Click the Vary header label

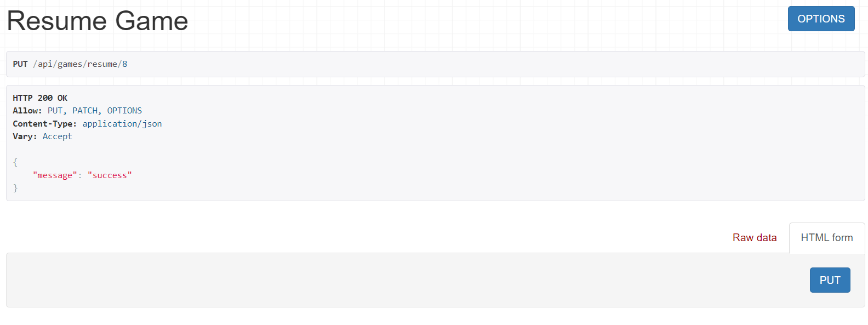(x=25, y=136)
